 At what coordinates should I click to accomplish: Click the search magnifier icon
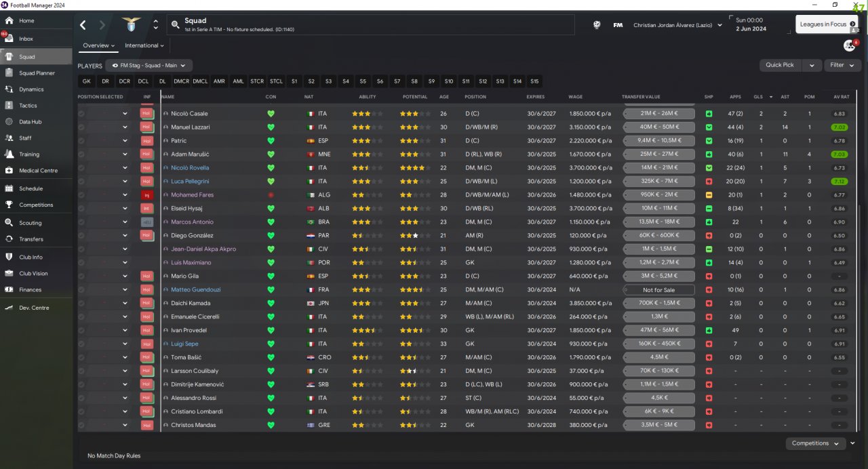pyautogui.click(x=176, y=25)
